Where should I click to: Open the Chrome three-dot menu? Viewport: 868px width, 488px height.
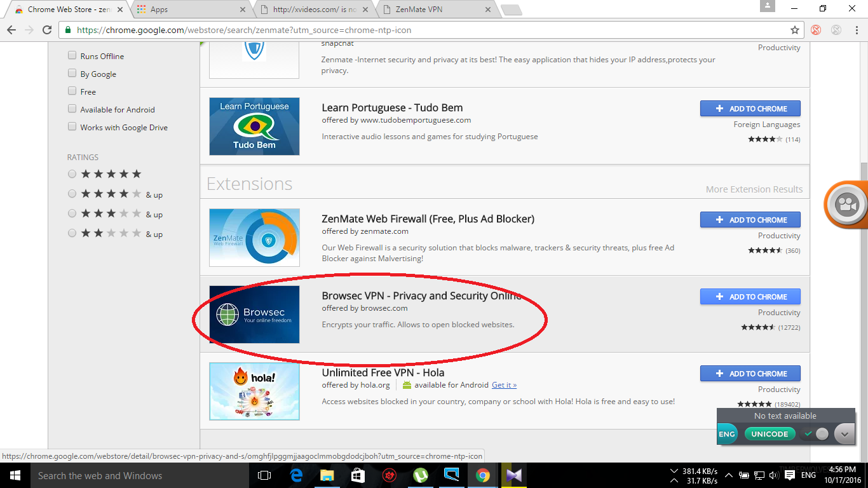(857, 30)
